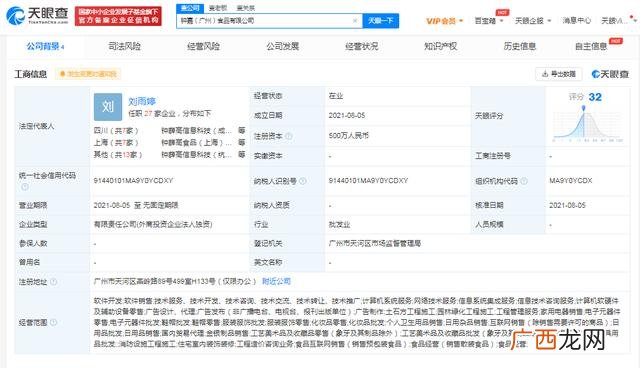This screenshot has height=368, width=640.
Task: Click the 500万人民币 registered capital value
Action: point(349,135)
